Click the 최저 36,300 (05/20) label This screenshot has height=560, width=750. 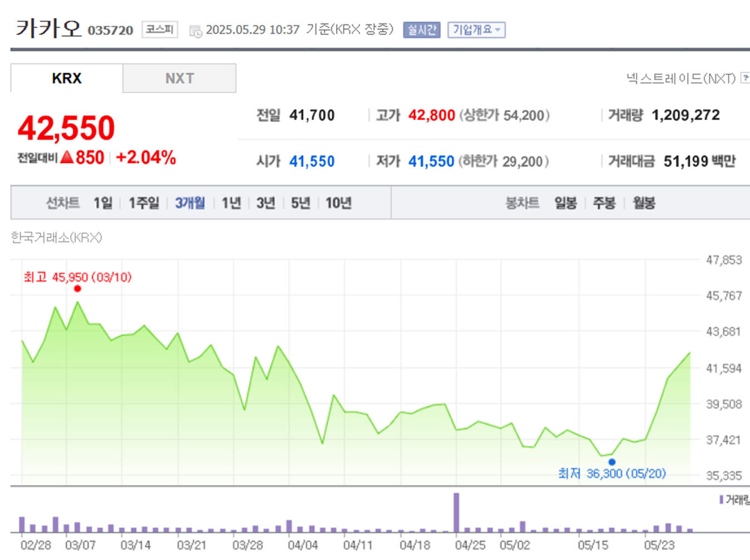click(x=612, y=473)
